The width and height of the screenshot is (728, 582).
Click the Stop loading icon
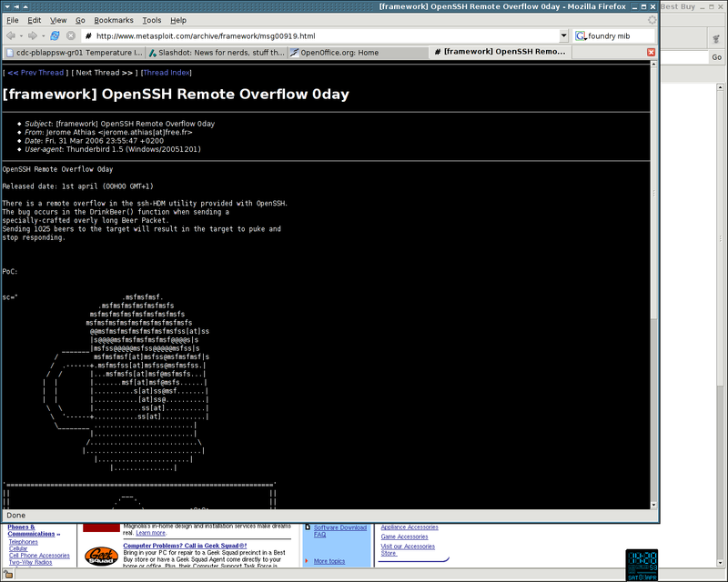(70, 35)
